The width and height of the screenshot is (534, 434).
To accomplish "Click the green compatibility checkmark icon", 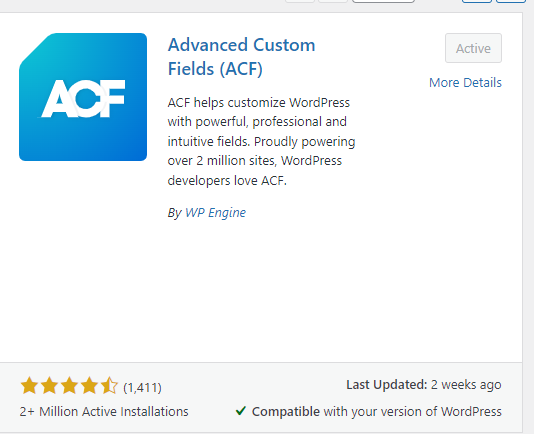I will [241, 411].
